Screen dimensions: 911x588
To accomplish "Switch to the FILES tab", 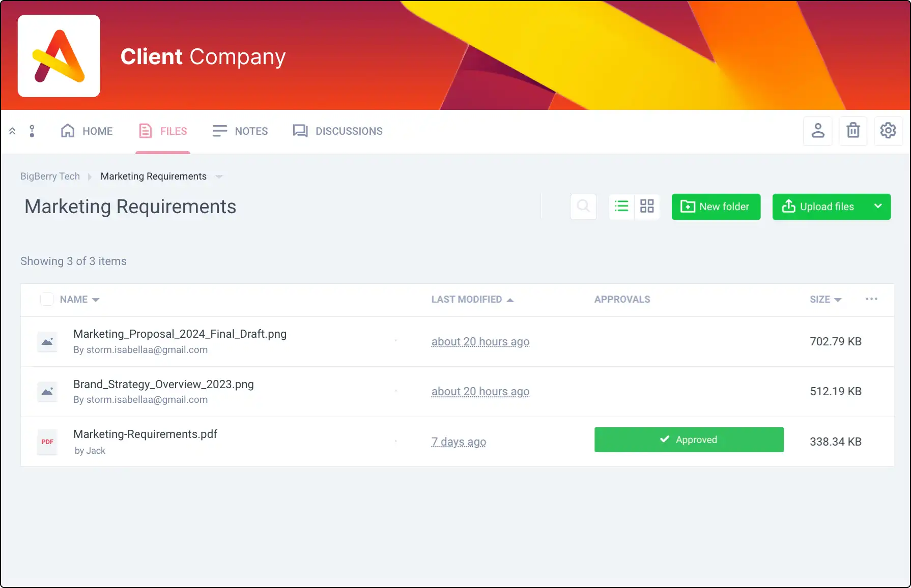I will coord(163,131).
